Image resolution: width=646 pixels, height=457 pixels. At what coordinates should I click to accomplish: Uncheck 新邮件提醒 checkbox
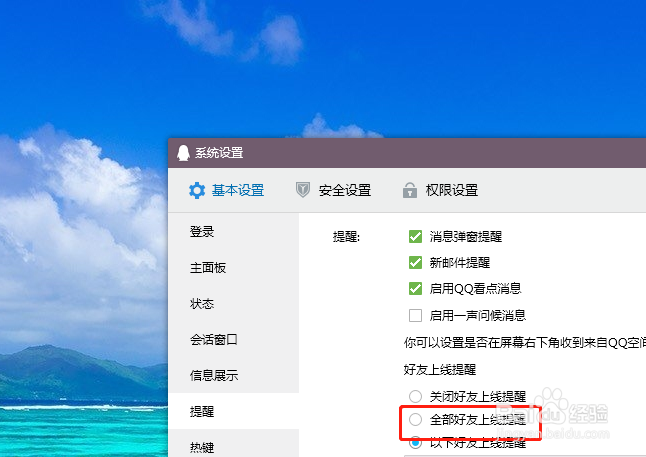click(415, 262)
